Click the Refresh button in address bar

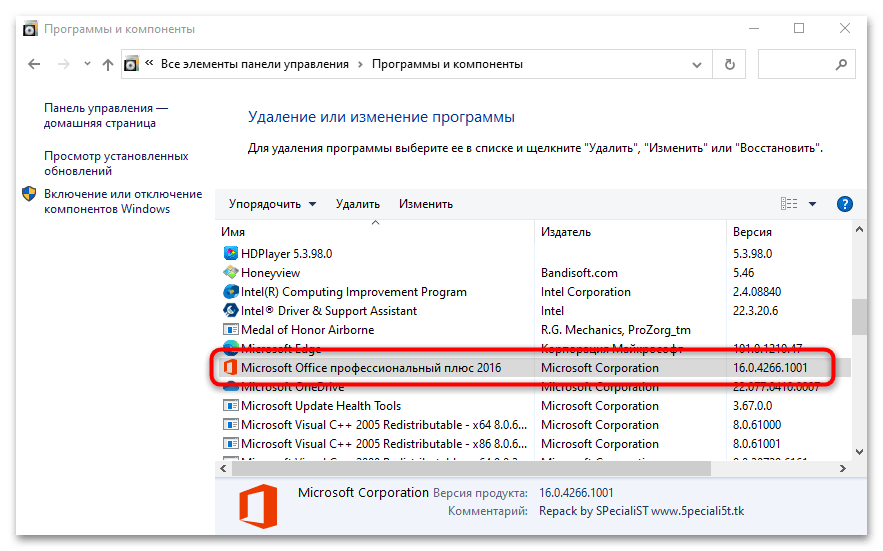pyautogui.click(x=730, y=64)
